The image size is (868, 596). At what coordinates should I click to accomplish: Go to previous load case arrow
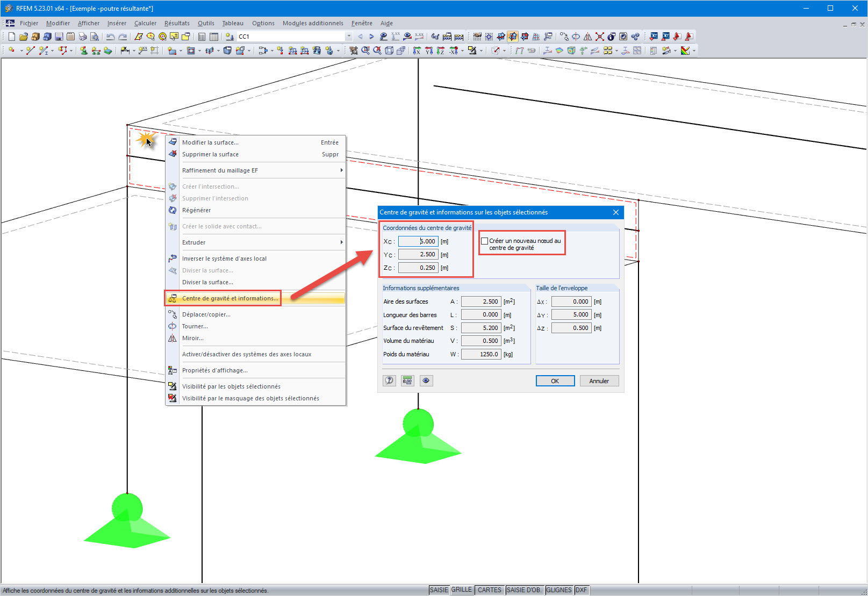(360, 37)
